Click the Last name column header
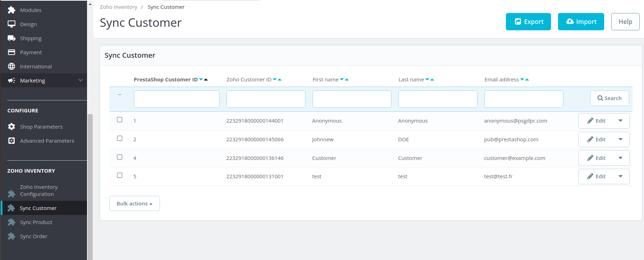Screen dimensions: 644x260 411,80
